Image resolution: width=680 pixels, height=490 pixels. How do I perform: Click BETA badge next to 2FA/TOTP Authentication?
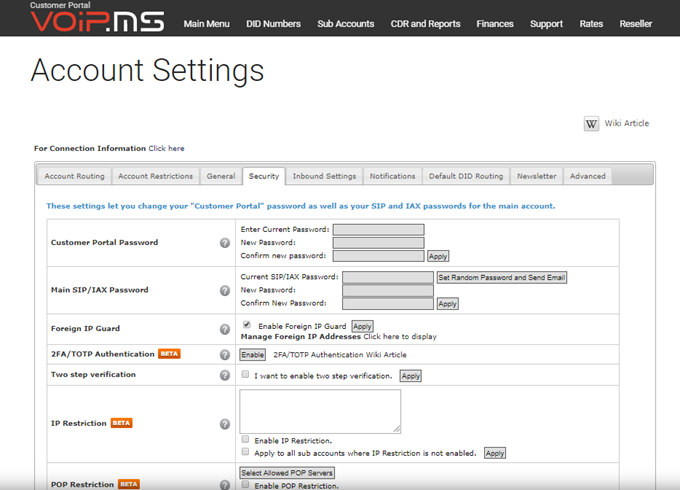click(169, 354)
